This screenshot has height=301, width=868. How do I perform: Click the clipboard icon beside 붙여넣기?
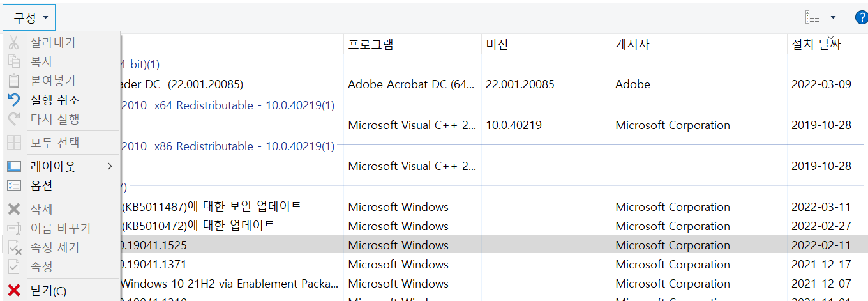click(14, 81)
